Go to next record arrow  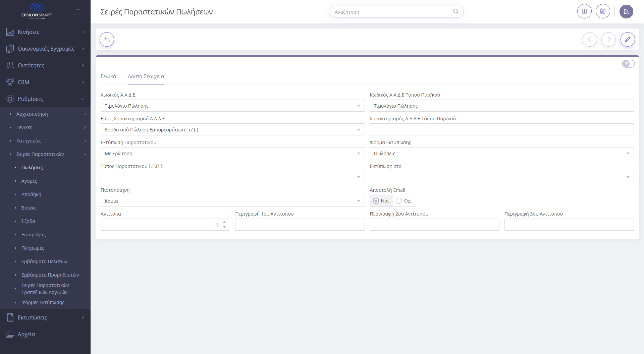pyautogui.click(x=608, y=40)
